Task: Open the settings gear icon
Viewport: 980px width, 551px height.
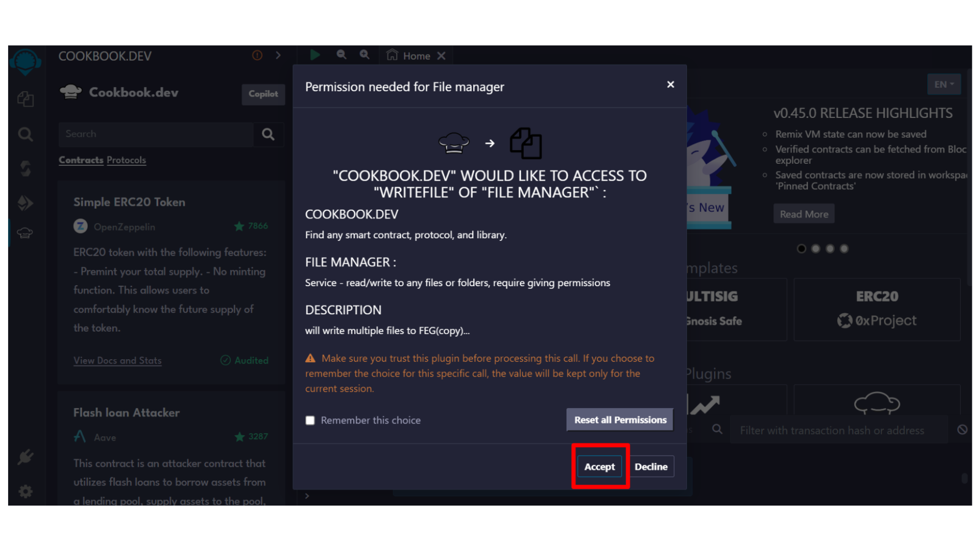Action: click(x=26, y=491)
